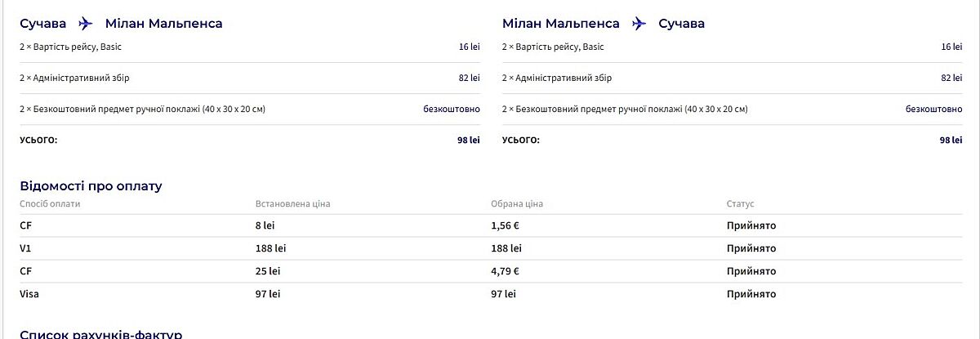Click the outbound flight's 82 lei administrative fee
Viewport: 980px width, 339px height.
click(470, 78)
